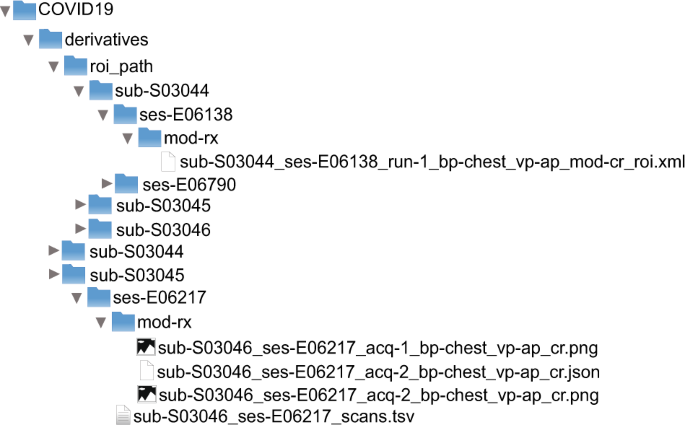Click the ses-E06790 folder icon

click(127, 182)
